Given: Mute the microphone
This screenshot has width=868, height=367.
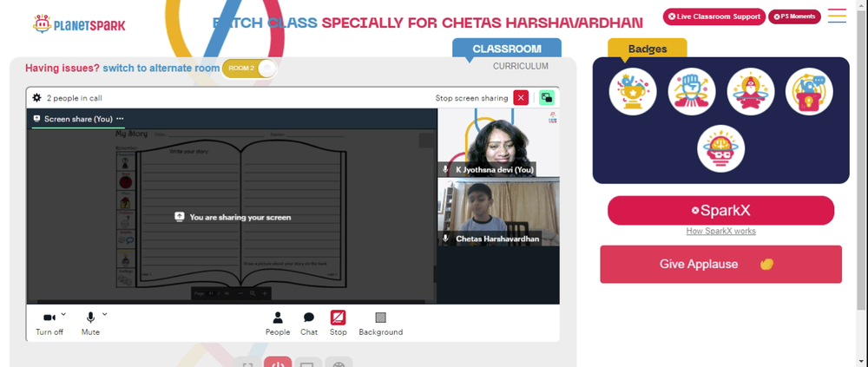Looking at the screenshot, I should [90, 324].
